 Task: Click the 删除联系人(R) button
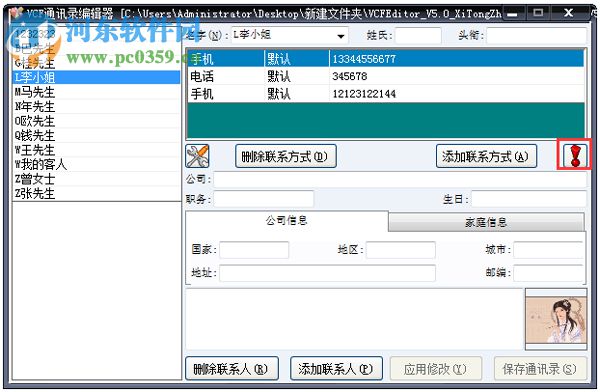[232, 369]
